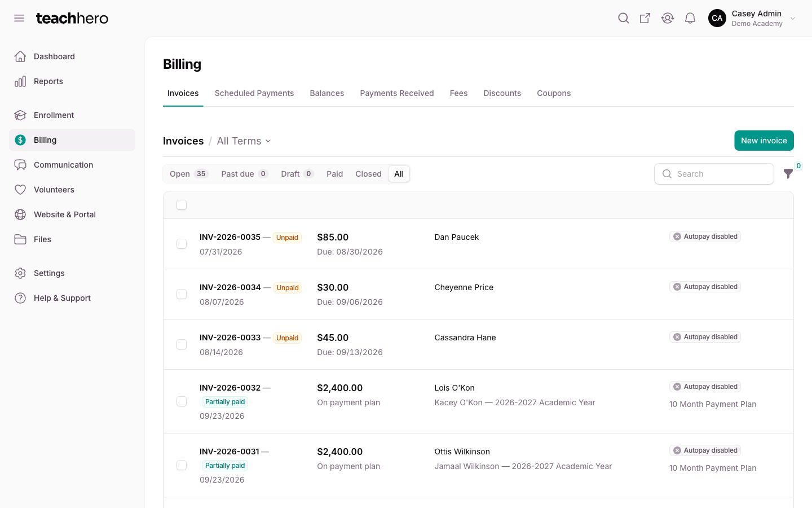
Task: Show Closed invoices
Action: tap(369, 174)
